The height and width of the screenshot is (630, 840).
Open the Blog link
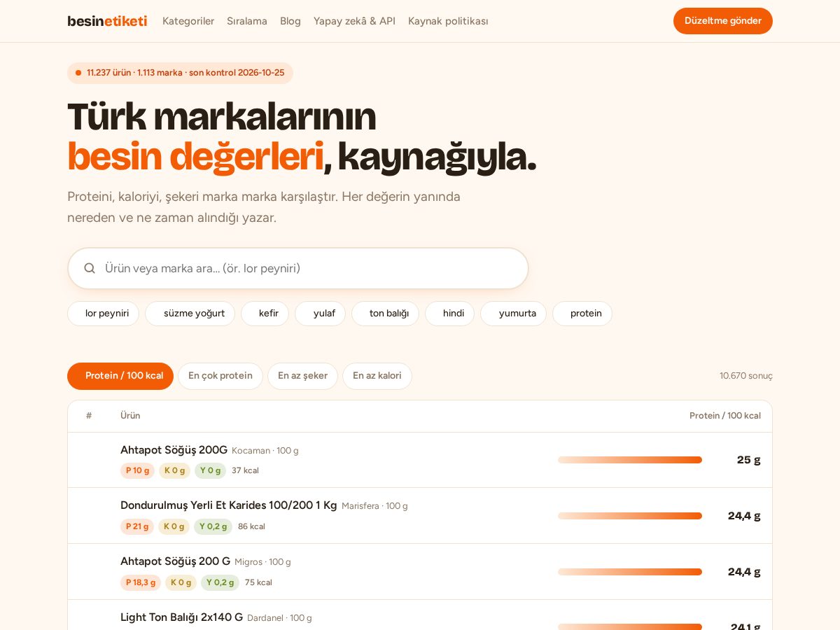(x=290, y=21)
